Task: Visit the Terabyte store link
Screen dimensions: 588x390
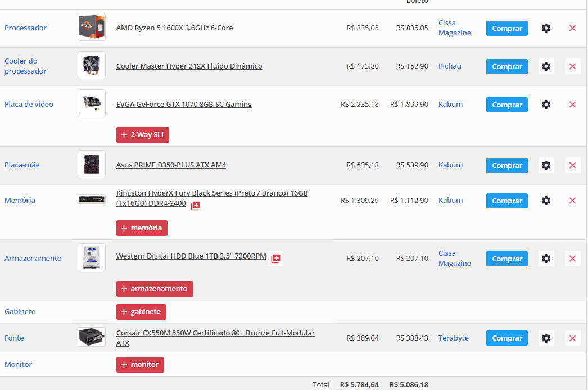Action: point(454,338)
